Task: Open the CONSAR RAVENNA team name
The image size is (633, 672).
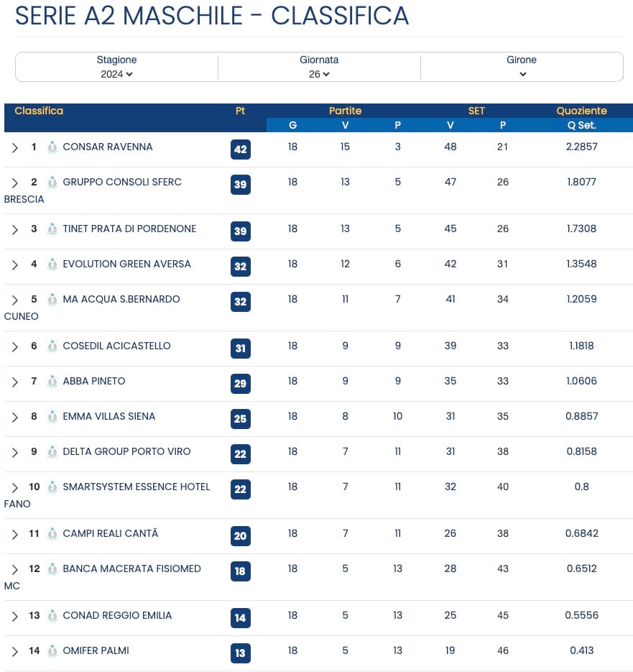Action: [108, 147]
